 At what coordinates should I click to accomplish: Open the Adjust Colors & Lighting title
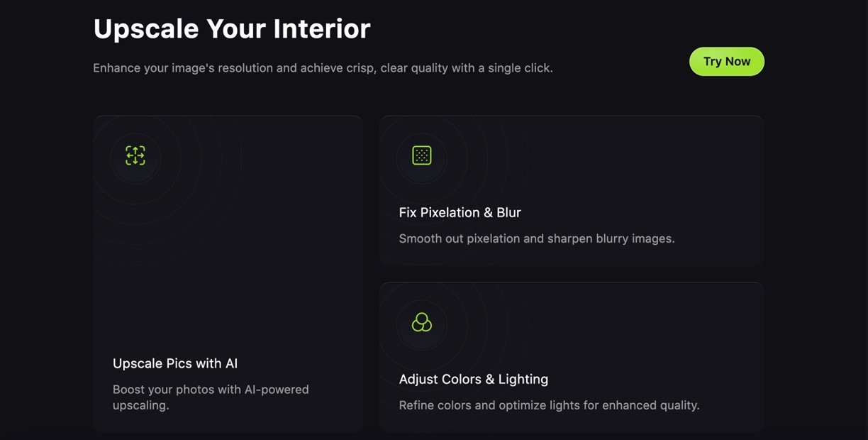coord(473,379)
